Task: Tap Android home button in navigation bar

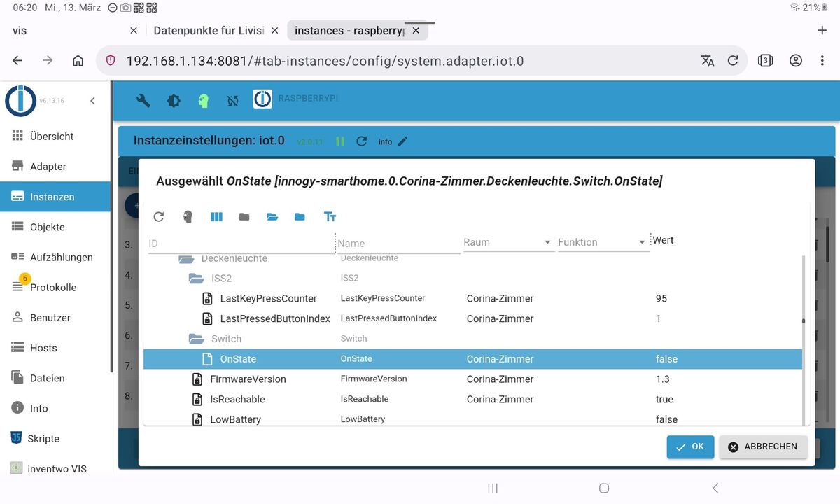Action: coord(604,488)
